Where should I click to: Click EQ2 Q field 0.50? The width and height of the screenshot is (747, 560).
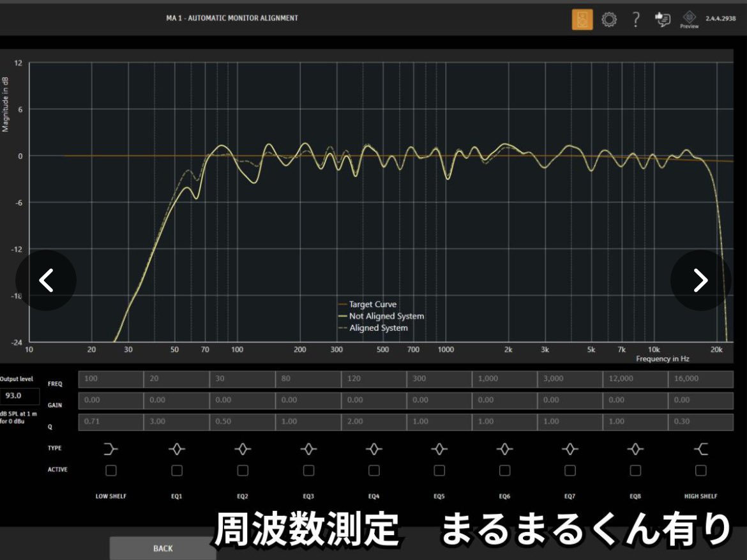tap(242, 422)
